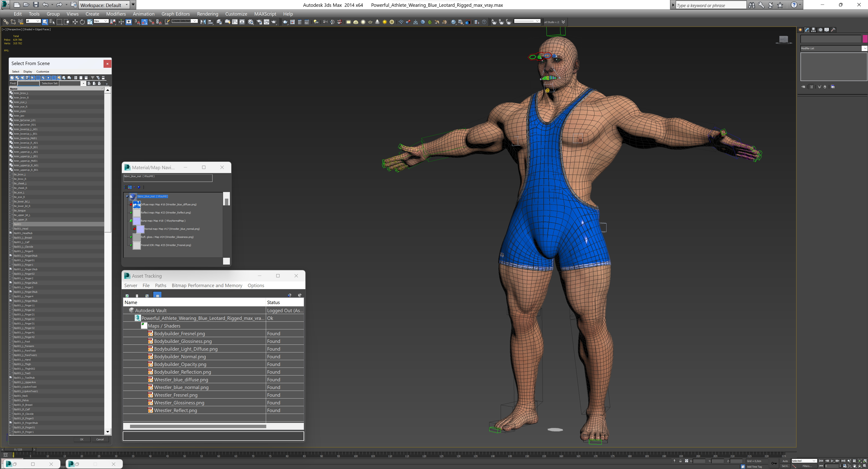Open the Layer Manager
This screenshot has height=469, width=868.
pyautogui.click(x=219, y=22)
